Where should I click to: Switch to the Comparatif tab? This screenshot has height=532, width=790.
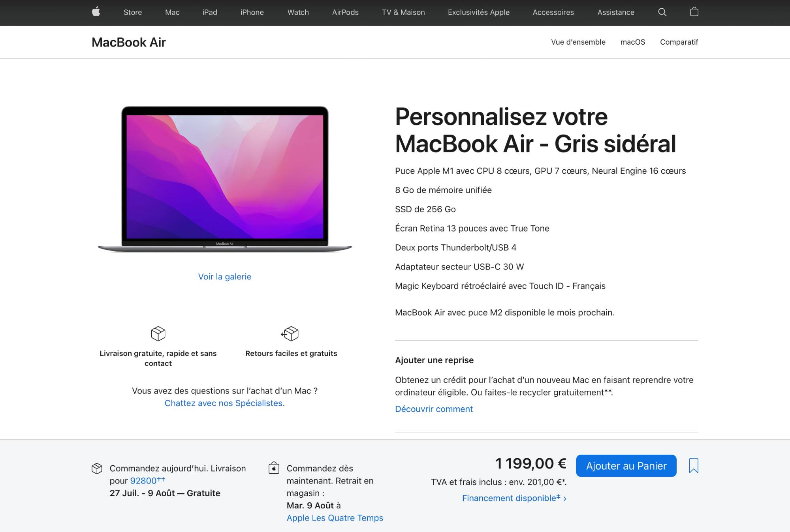click(679, 41)
